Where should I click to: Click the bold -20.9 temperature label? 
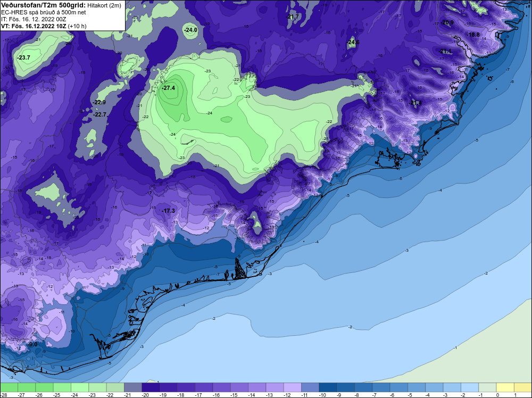(x=447, y=23)
